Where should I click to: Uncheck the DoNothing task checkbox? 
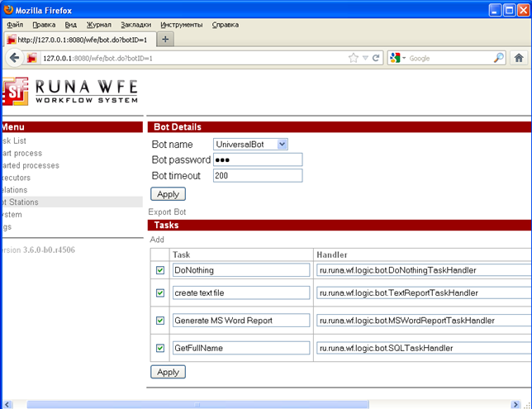[159, 270]
